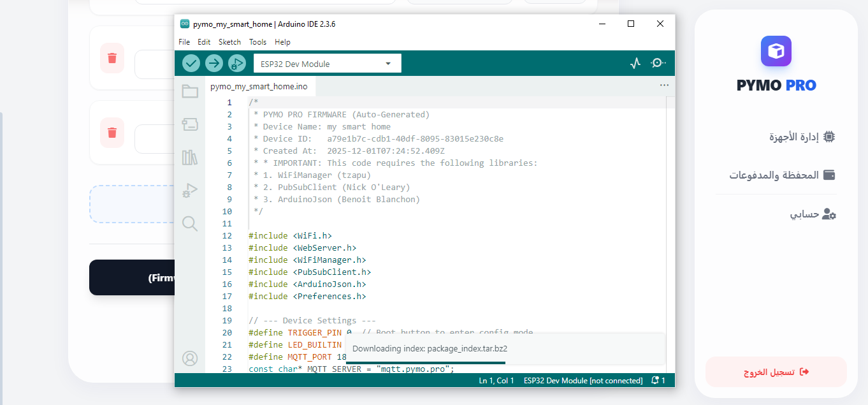Screen dimensions: 868x405
Task: Open the Search sidebar panel
Action: [190, 223]
